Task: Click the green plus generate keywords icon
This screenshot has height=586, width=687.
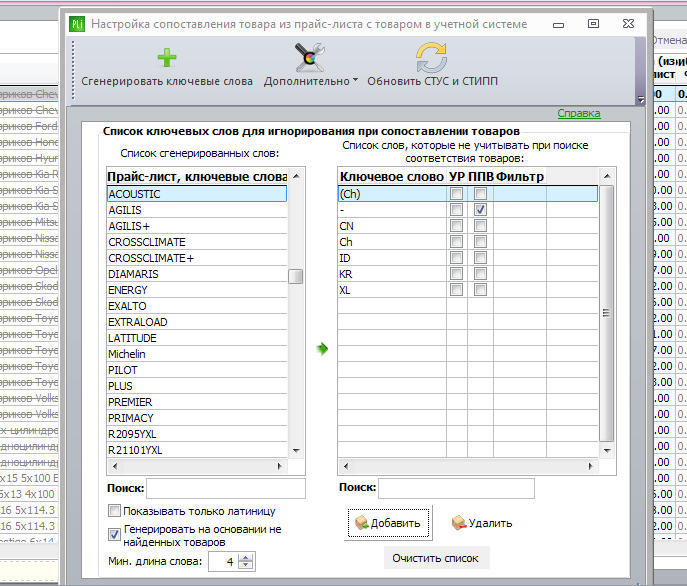Action: (x=167, y=58)
